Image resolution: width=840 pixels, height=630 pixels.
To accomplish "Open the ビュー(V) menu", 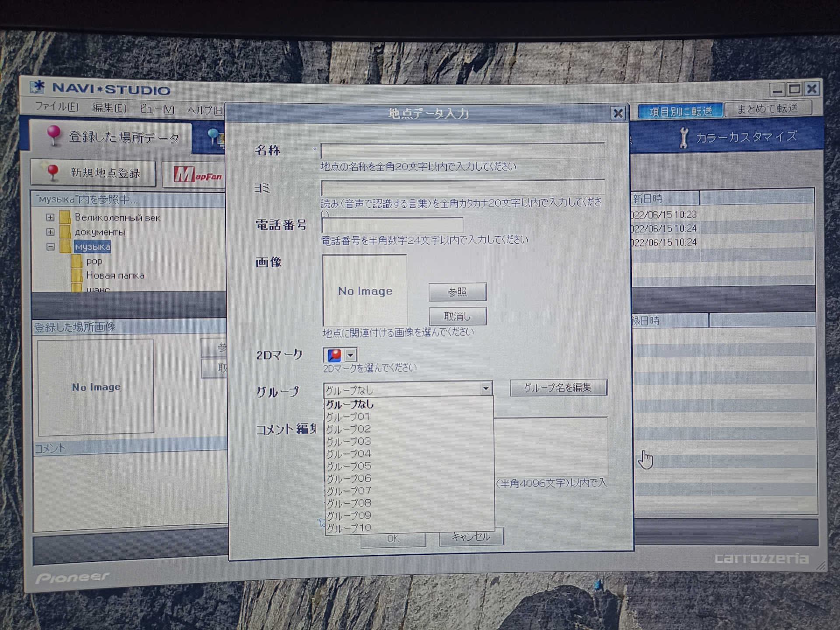I will (157, 109).
